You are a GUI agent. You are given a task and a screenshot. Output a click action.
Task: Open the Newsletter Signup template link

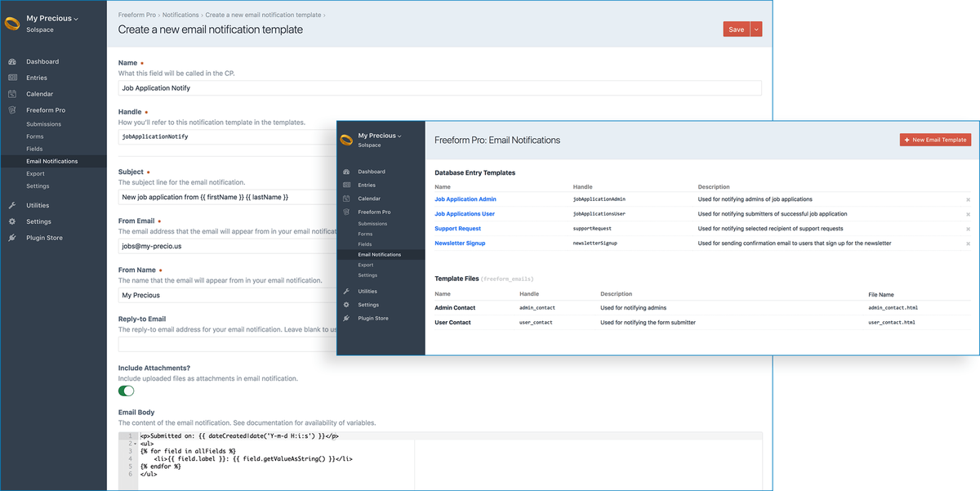point(460,243)
